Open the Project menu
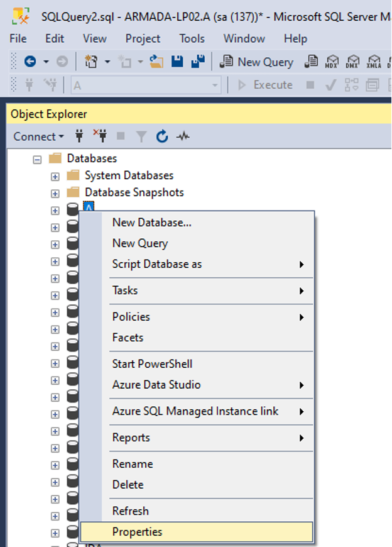This screenshot has height=547, width=392. (143, 38)
